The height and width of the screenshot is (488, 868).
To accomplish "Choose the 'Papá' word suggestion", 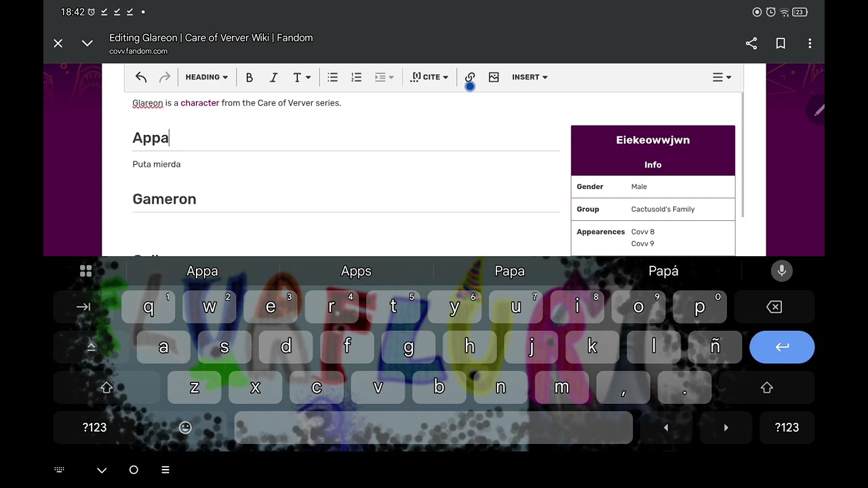I will 664,271.
